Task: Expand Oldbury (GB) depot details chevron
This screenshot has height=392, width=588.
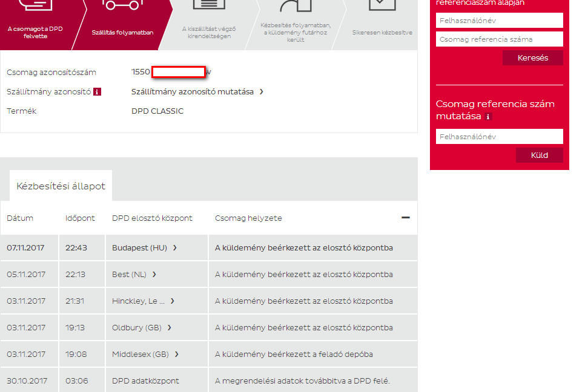Action: pyautogui.click(x=169, y=327)
